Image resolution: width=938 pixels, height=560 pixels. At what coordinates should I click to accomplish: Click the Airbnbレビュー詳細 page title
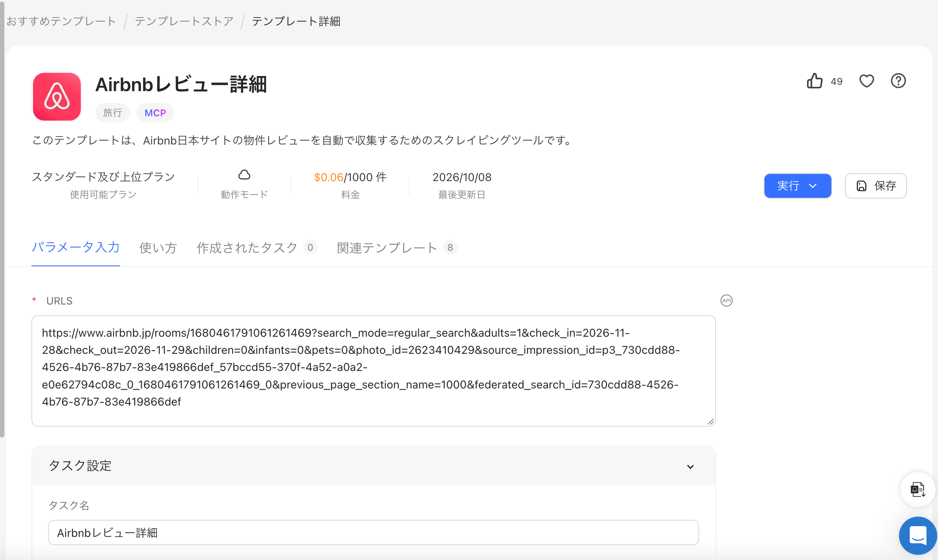pyautogui.click(x=181, y=84)
